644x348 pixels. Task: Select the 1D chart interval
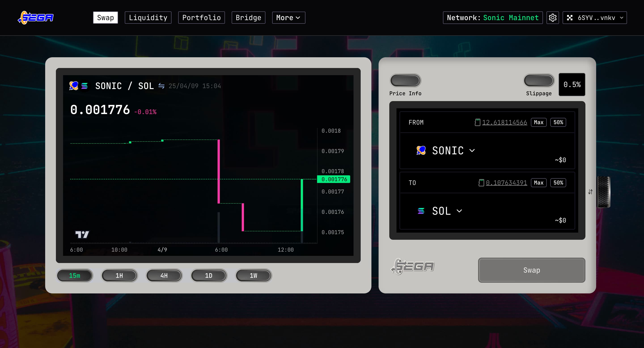click(x=209, y=276)
